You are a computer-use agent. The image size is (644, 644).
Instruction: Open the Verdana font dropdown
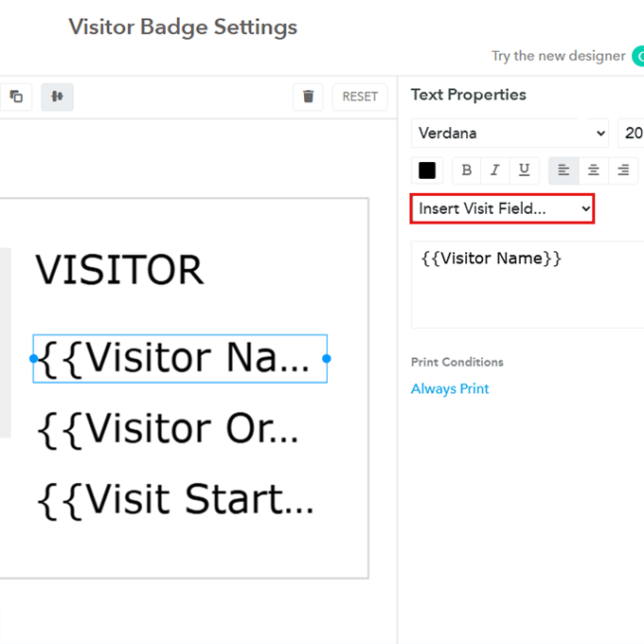tap(510, 134)
